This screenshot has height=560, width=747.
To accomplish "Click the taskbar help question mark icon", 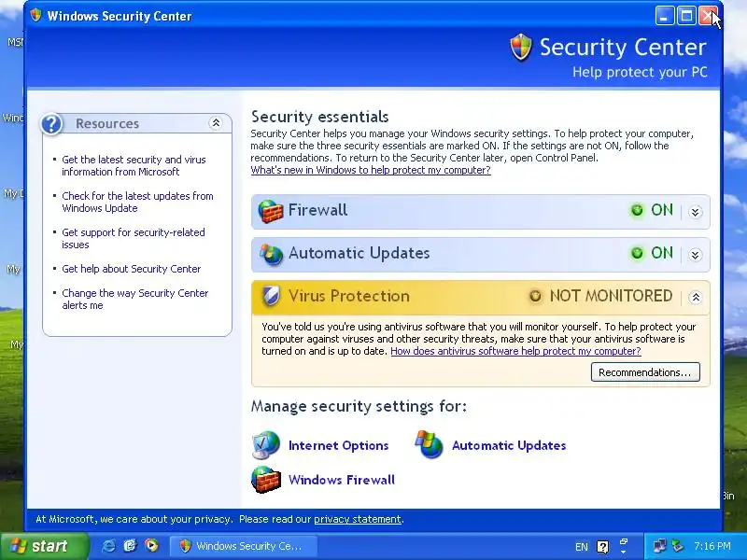I will click(602, 547).
